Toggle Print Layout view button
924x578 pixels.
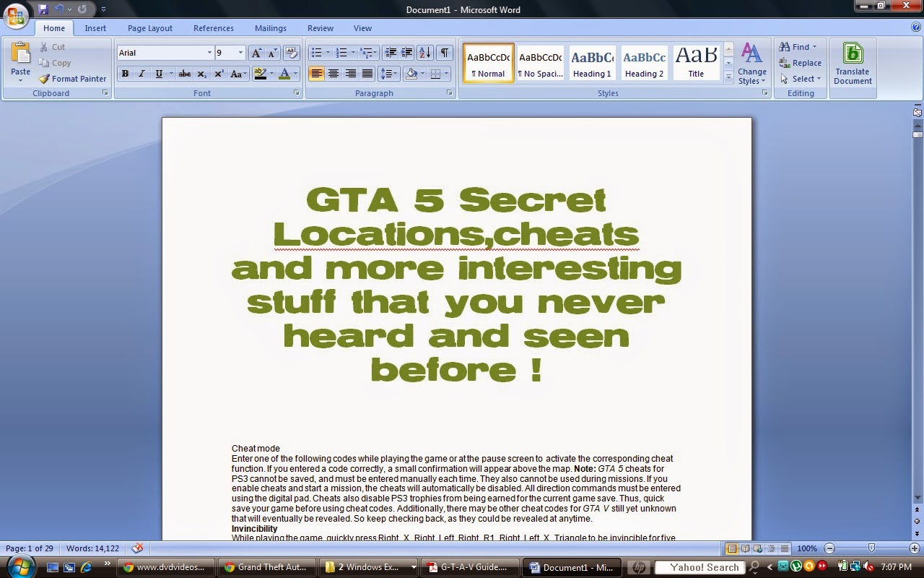[732, 549]
